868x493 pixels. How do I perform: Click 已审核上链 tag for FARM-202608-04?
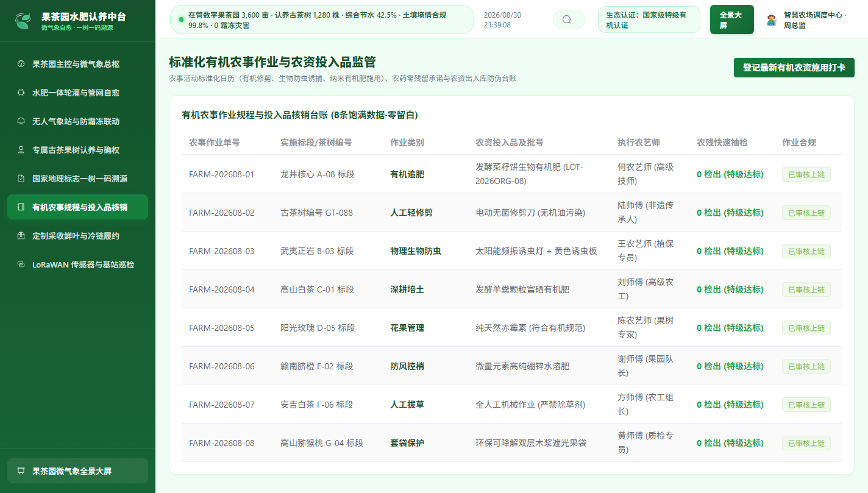point(806,289)
